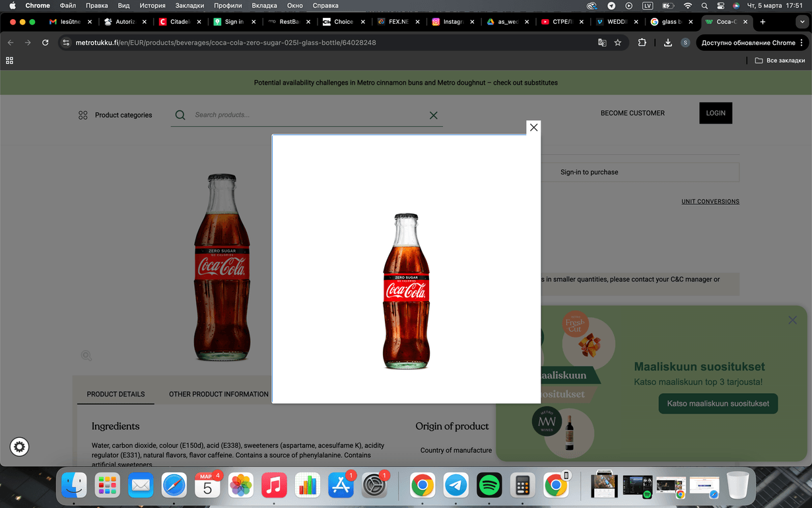Reload the current page

45,43
